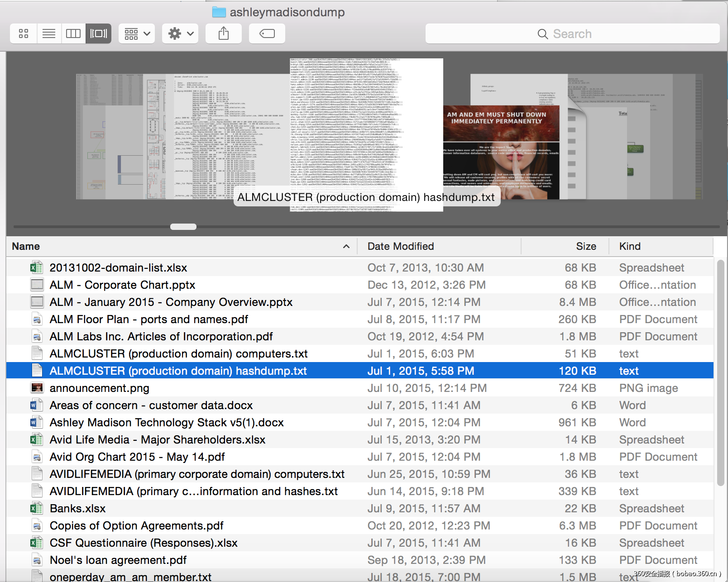Click Excel icon of Avid Life Media shareholders
Image resolution: width=728 pixels, height=582 pixels.
click(37, 439)
